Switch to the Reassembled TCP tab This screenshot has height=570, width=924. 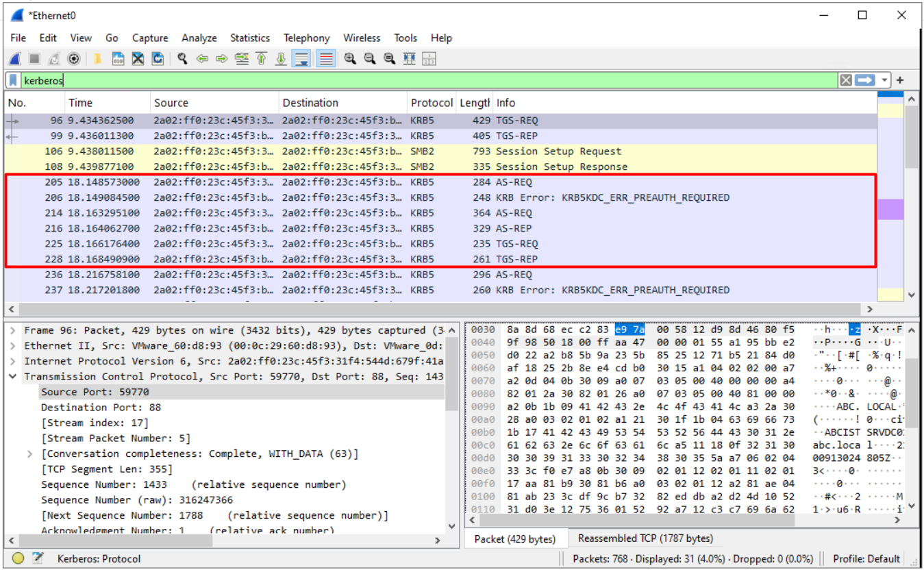(x=645, y=538)
